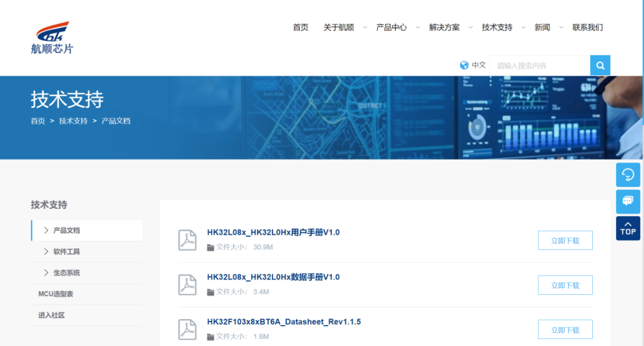Open the chat message bubble widget

coord(628,201)
